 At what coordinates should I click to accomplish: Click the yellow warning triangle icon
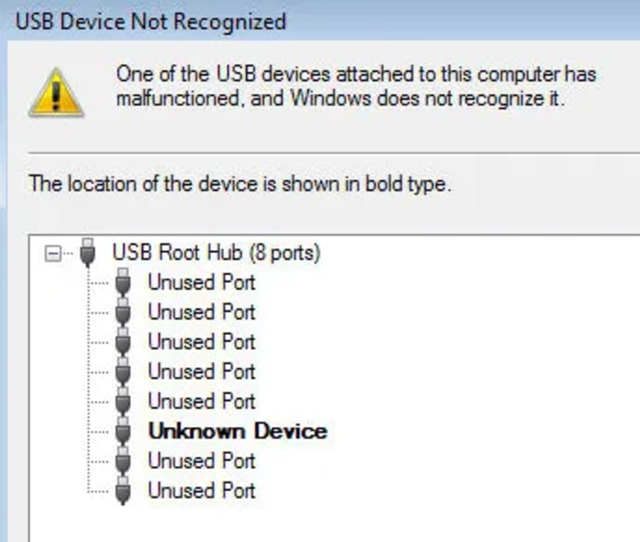(56, 93)
